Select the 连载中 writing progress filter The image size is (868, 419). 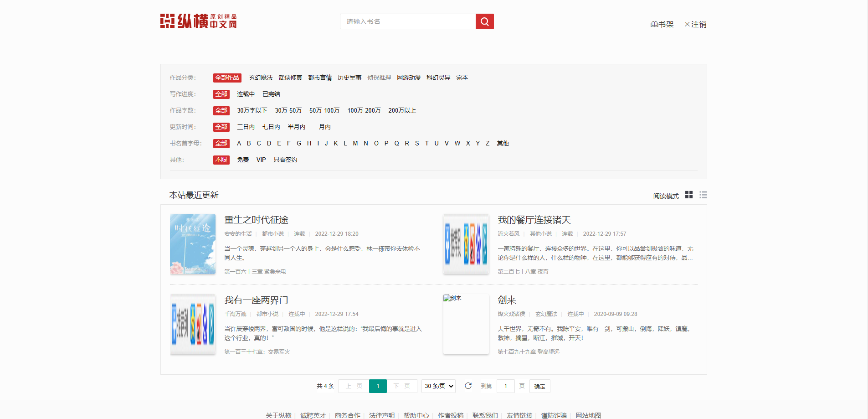click(x=246, y=94)
